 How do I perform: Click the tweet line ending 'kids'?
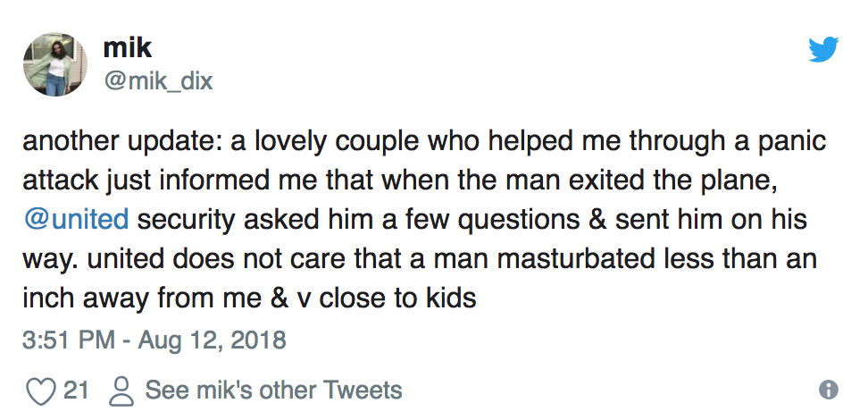pos(250,298)
